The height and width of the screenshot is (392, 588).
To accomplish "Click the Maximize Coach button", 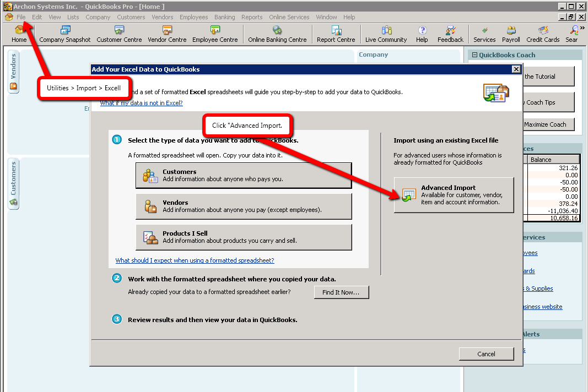I will point(549,124).
